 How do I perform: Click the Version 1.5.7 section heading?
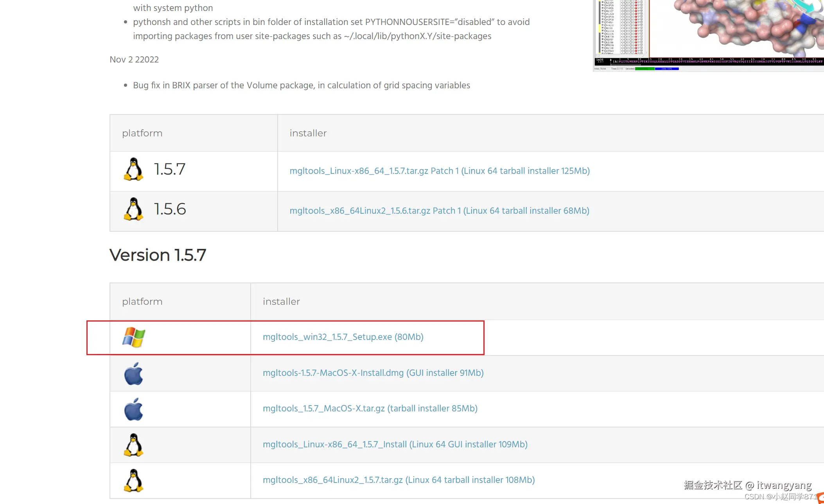click(158, 255)
